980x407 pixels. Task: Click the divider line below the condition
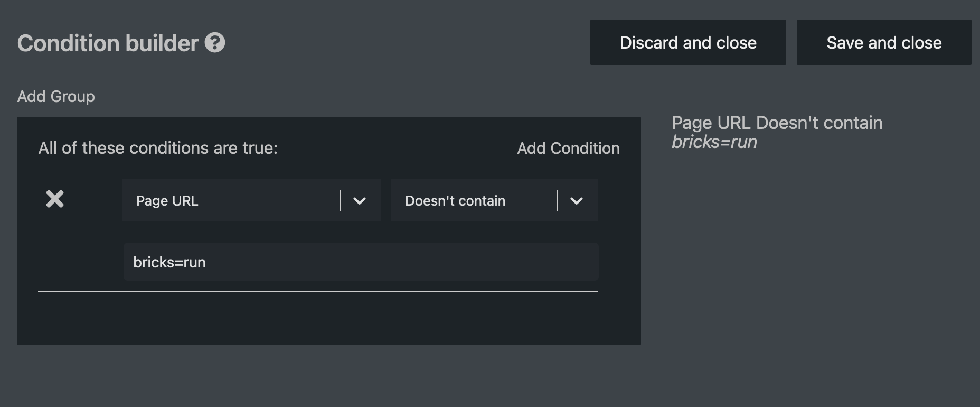tap(318, 291)
